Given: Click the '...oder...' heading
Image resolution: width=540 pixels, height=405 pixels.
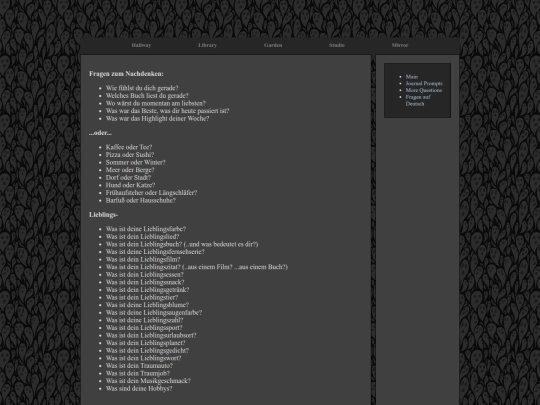Looking at the screenshot, I should tap(100, 133).
